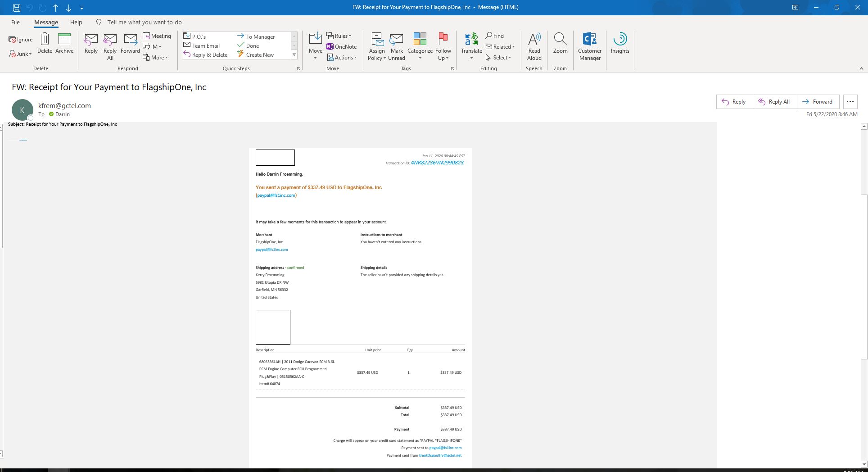Delete this message with the trash icon
The image size is (868, 472).
tap(45, 43)
